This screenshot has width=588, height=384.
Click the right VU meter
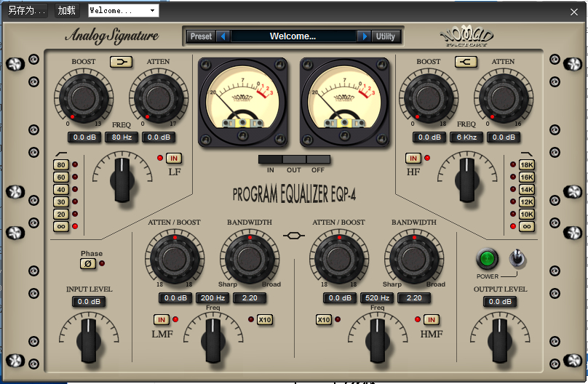345,102
